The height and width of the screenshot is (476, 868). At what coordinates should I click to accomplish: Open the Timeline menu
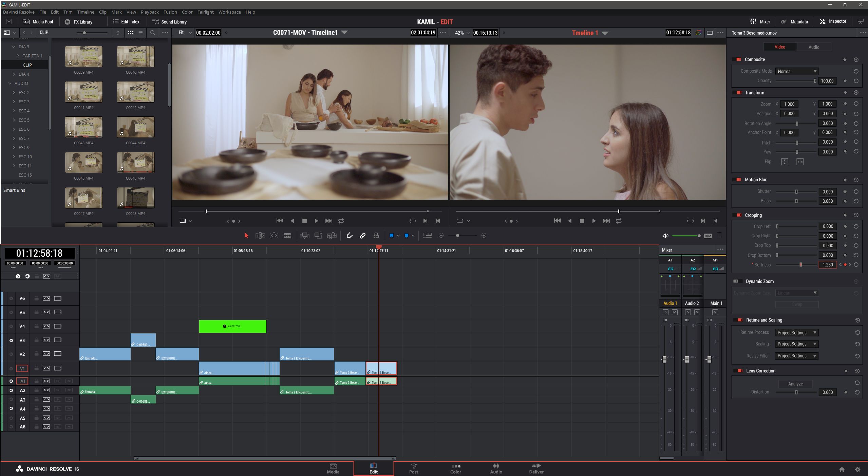pyautogui.click(x=86, y=12)
